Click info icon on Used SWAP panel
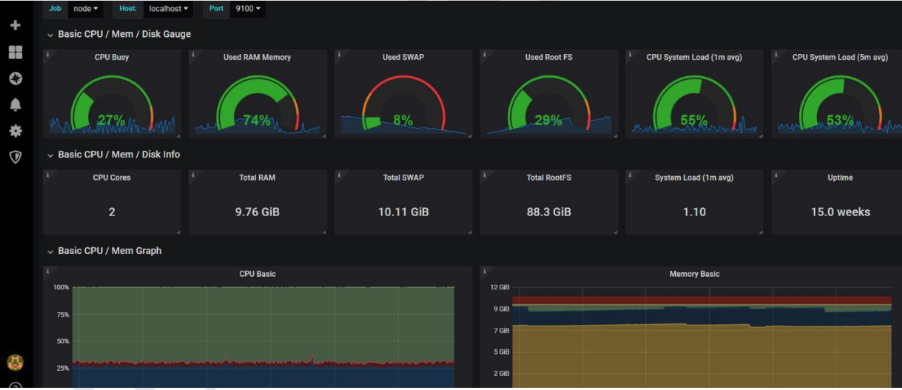 [x=339, y=55]
